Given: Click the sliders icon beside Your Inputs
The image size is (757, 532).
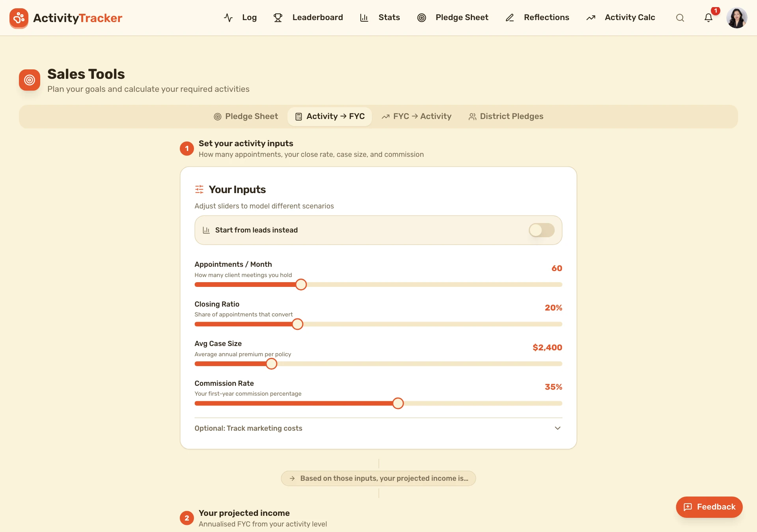Looking at the screenshot, I should click(199, 190).
